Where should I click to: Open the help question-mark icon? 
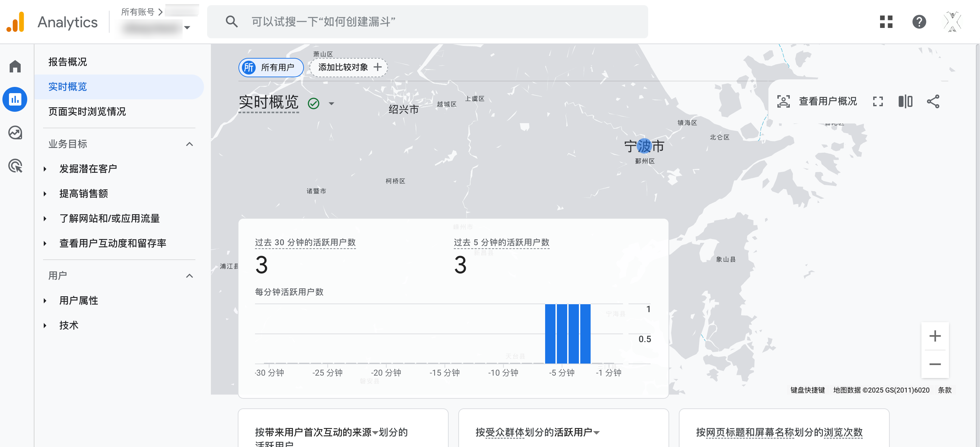tap(919, 22)
